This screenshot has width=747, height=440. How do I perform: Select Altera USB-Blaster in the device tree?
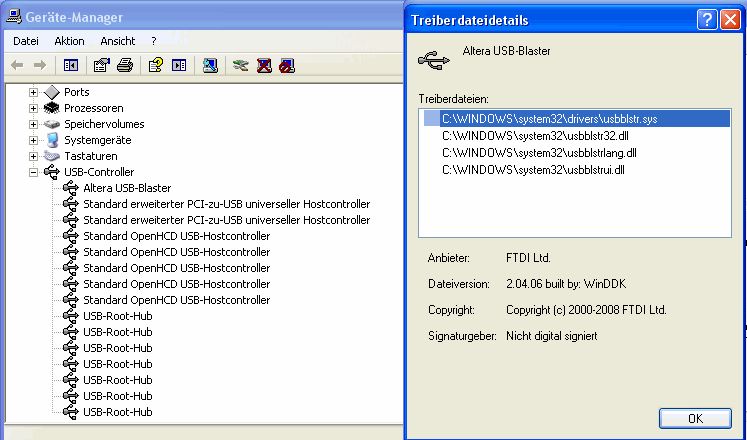pyautogui.click(x=127, y=188)
